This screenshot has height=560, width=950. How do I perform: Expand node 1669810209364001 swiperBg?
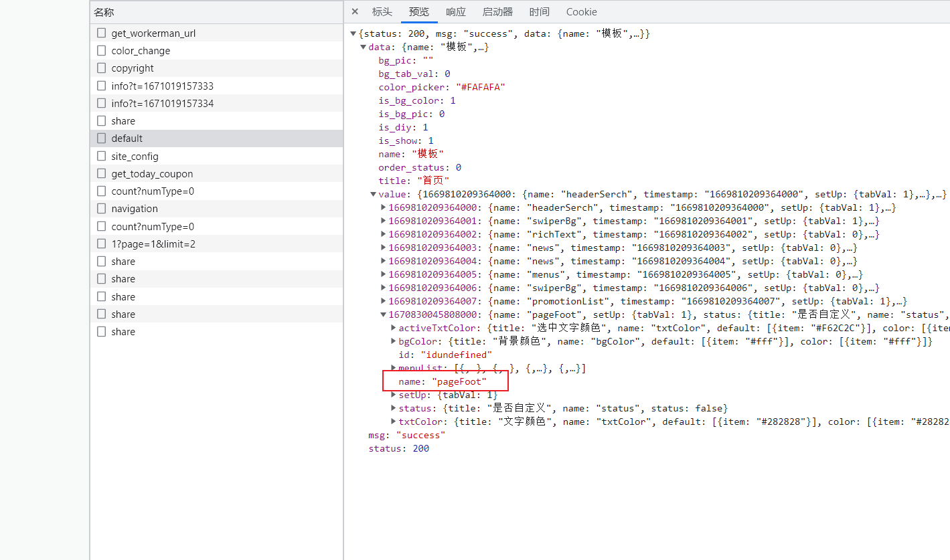384,221
